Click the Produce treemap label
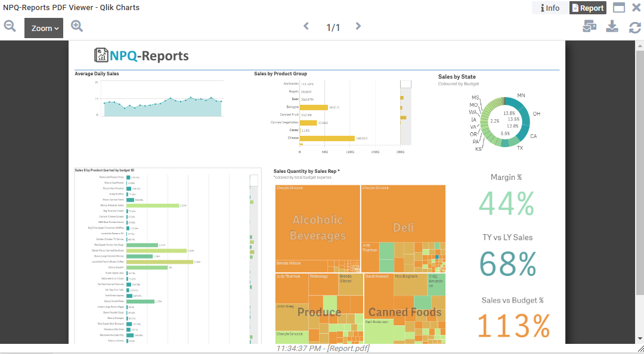 [x=319, y=312]
